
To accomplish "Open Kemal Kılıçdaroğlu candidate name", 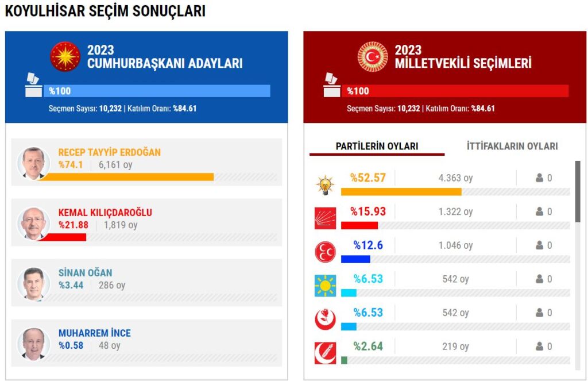I will 105,213.
